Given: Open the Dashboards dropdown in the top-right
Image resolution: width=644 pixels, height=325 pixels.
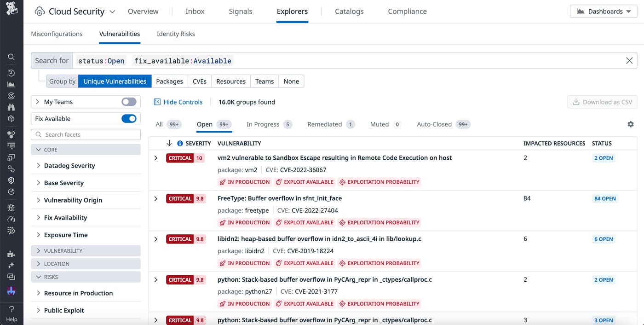Looking at the screenshot, I should coord(603,11).
